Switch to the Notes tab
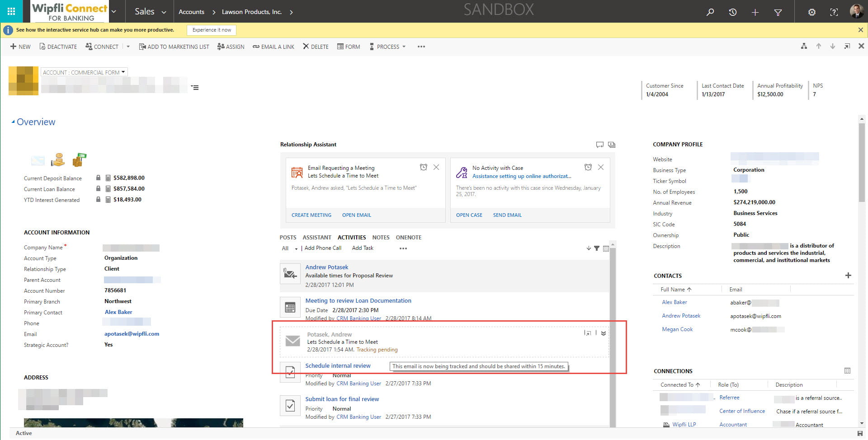 [381, 237]
